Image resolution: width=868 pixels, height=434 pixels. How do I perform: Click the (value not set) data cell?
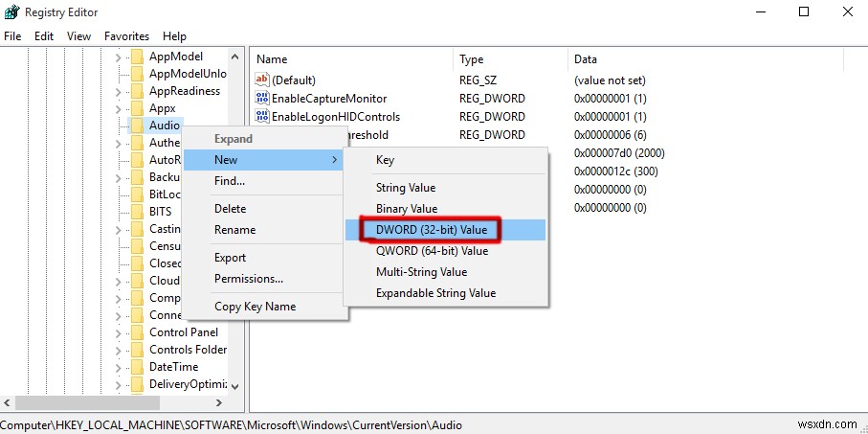click(610, 80)
